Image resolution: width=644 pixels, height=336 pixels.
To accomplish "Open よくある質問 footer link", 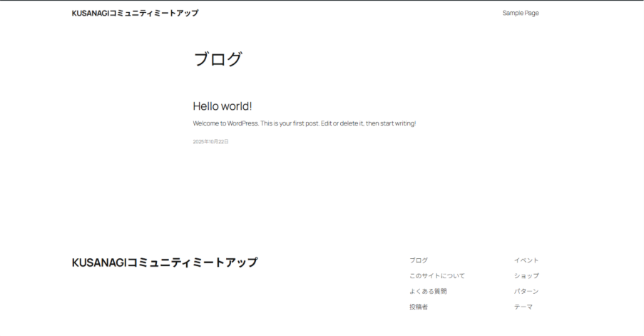I will pyautogui.click(x=428, y=292).
